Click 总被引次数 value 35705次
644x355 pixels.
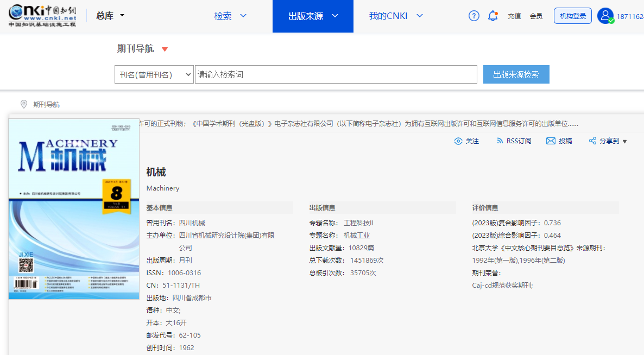[x=363, y=272]
